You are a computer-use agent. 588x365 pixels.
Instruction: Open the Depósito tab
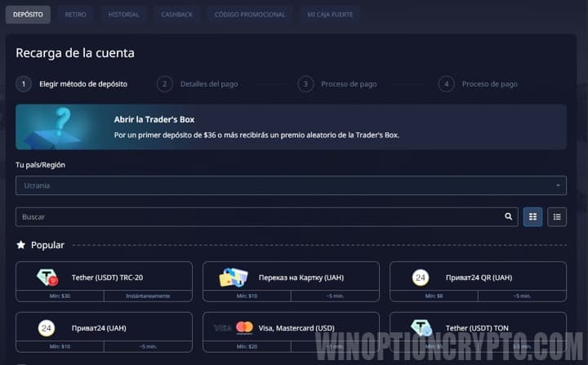[x=28, y=15]
